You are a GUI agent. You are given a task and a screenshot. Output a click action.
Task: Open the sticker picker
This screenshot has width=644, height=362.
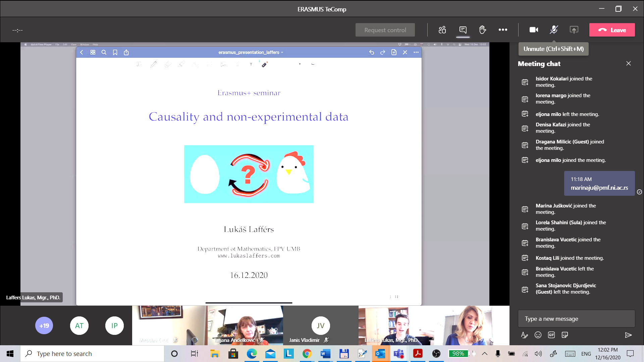tap(565, 335)
